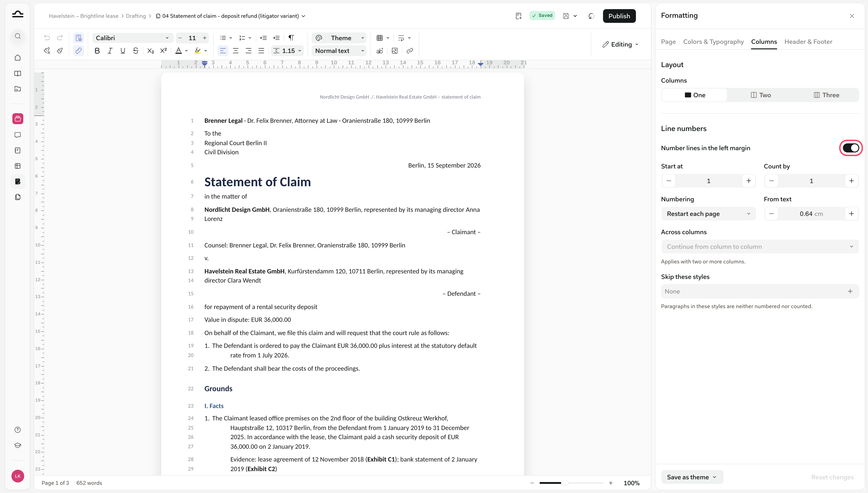
Task: Insert an image via picture icon
Action: 395,51
